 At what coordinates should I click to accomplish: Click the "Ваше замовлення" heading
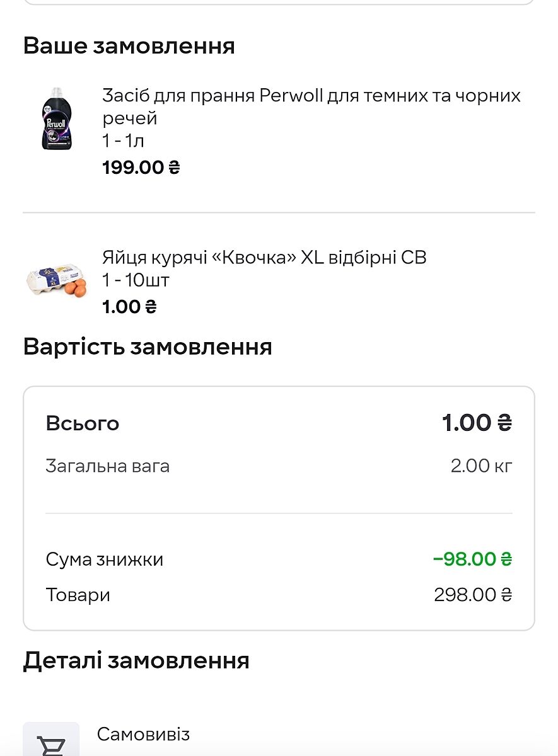[129, 46]
